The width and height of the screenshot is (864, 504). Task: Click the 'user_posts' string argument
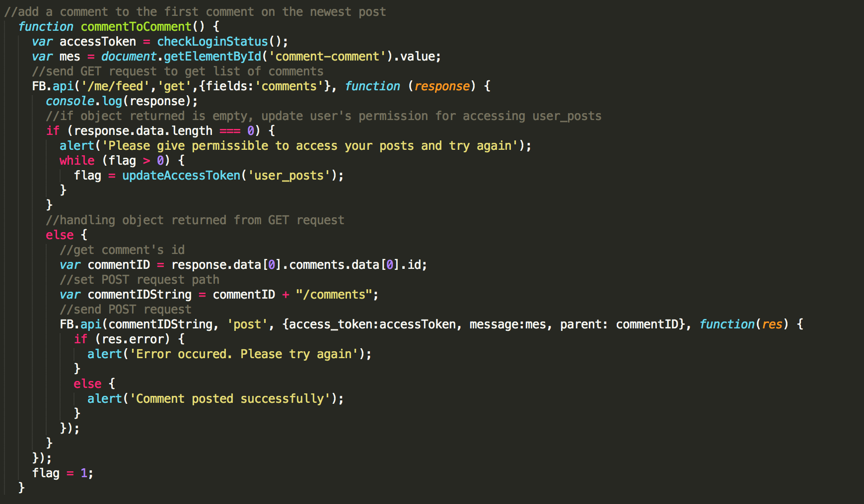289,176
